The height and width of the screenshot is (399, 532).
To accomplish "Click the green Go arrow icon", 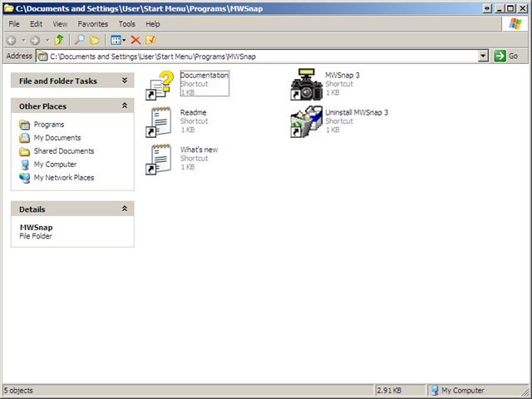I will click(500, 56).
